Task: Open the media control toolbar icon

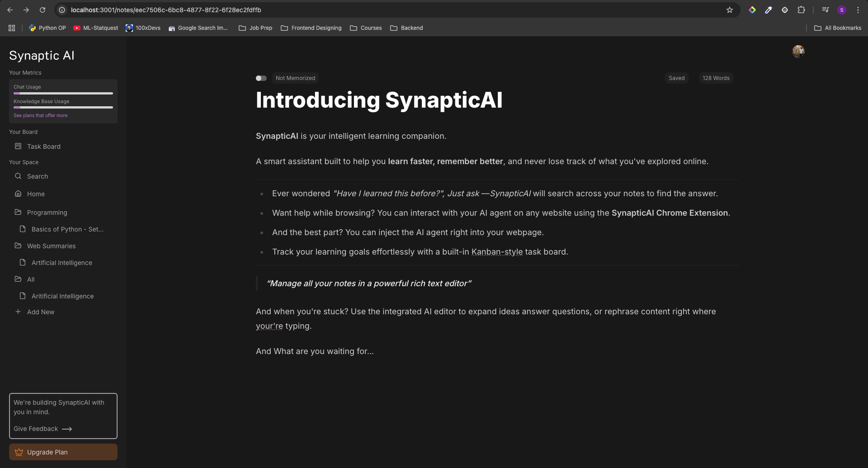Action: pos(826,10)
